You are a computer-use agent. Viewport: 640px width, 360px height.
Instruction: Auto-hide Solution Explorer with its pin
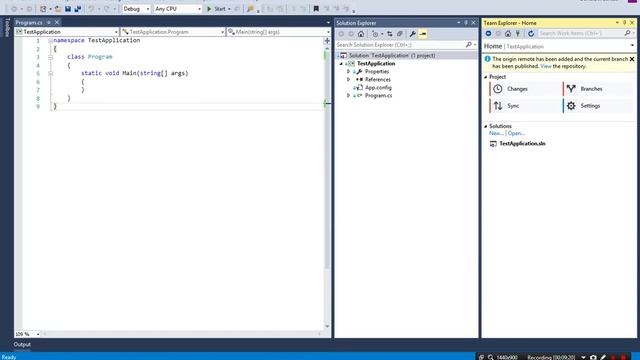(x=466, y=23)
